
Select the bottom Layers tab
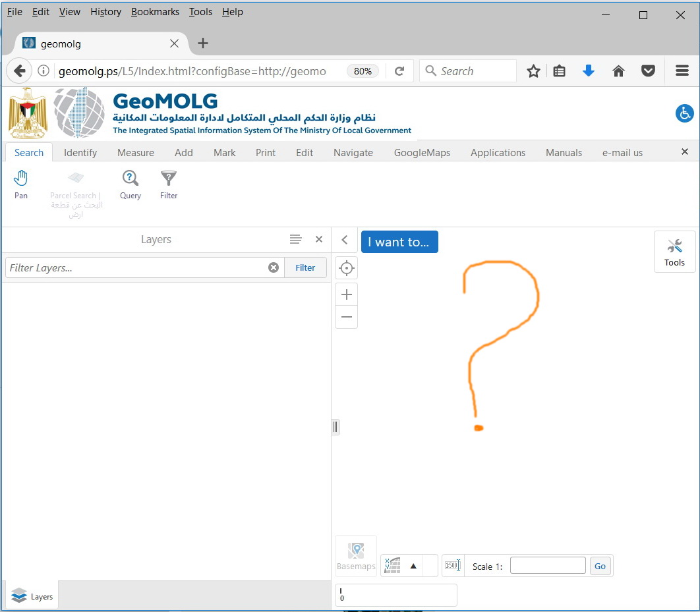click(x=32, y=596)
